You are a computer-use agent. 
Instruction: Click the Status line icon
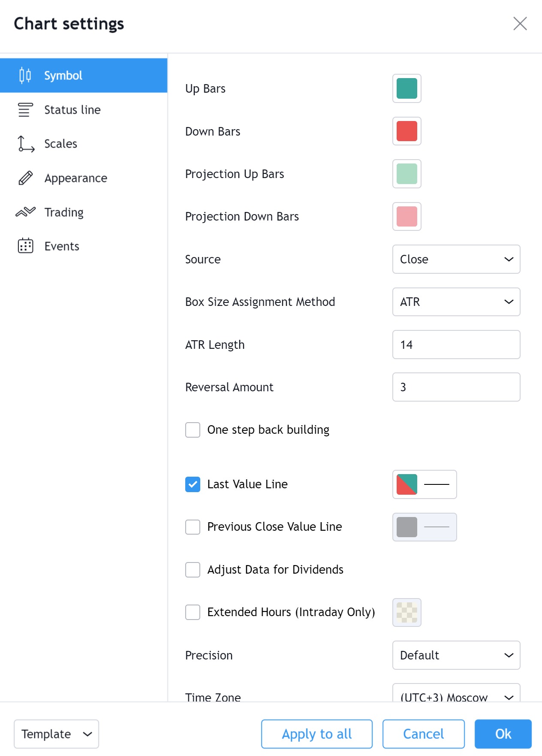[25, 110]
